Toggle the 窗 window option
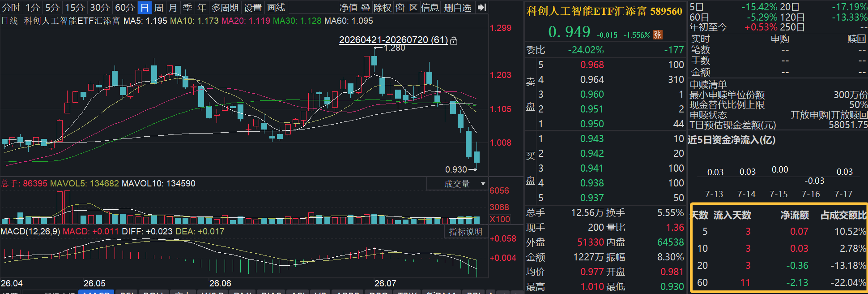868x294 pixels. click(x=400, y=8)
